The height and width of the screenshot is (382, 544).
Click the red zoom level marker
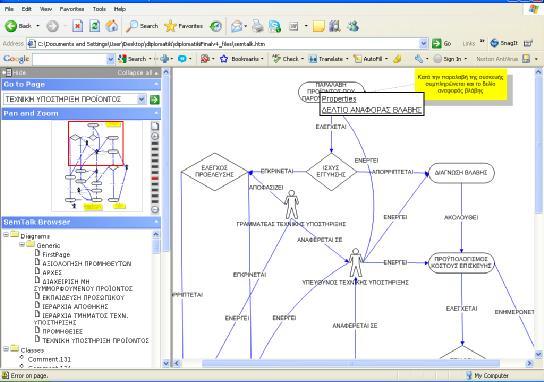[x=155, y=178]
